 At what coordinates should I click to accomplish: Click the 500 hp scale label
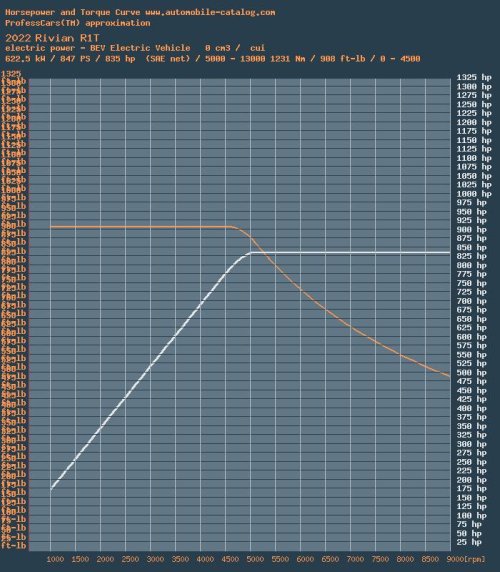coord(472,372)
